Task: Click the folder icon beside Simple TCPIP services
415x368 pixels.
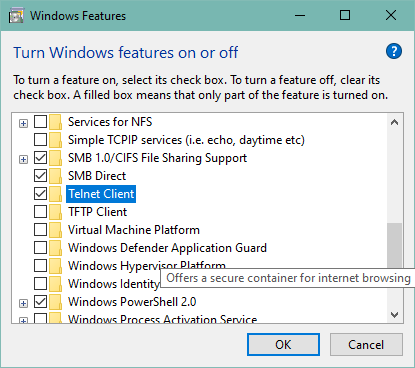Action: point(55,140)
